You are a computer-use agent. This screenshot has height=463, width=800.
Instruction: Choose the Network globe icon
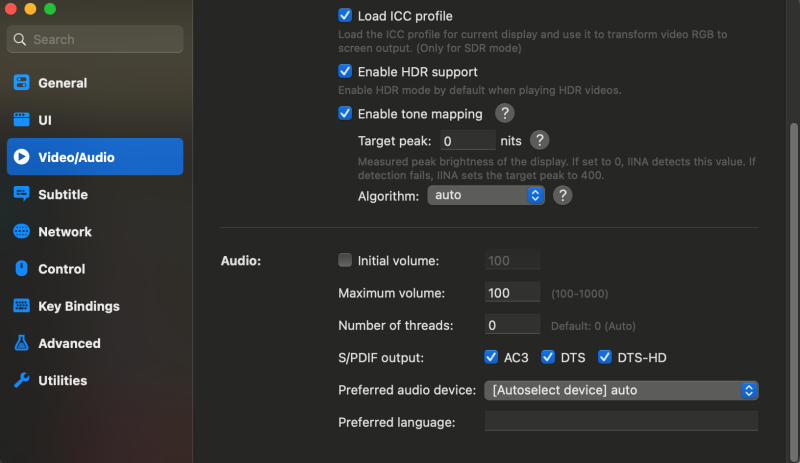click(21, 231)
